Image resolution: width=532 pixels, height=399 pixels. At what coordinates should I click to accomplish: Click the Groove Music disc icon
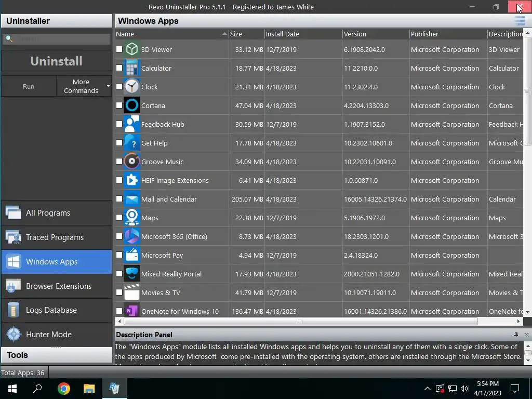131,162
